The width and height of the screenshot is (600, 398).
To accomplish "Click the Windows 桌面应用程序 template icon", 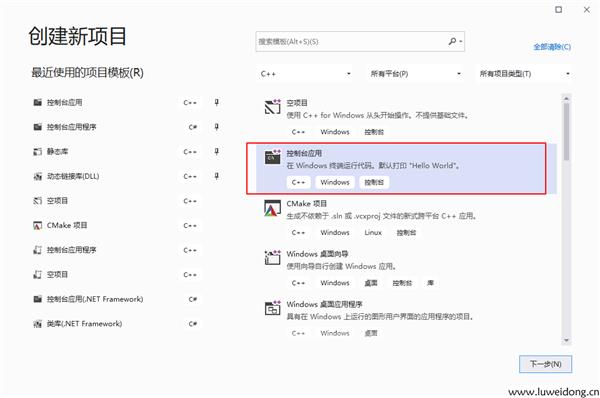I will click(x=272, y=308).
